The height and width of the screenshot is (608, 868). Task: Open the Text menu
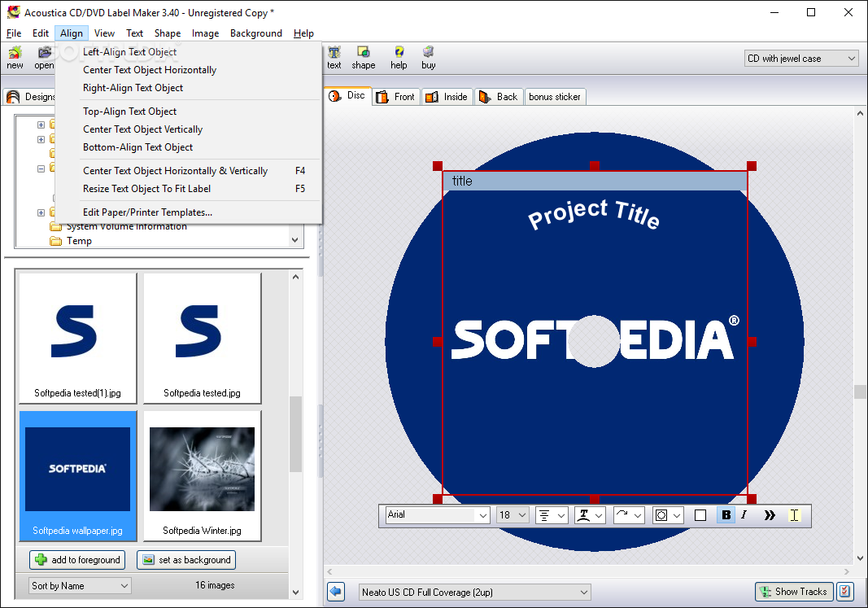134,33
